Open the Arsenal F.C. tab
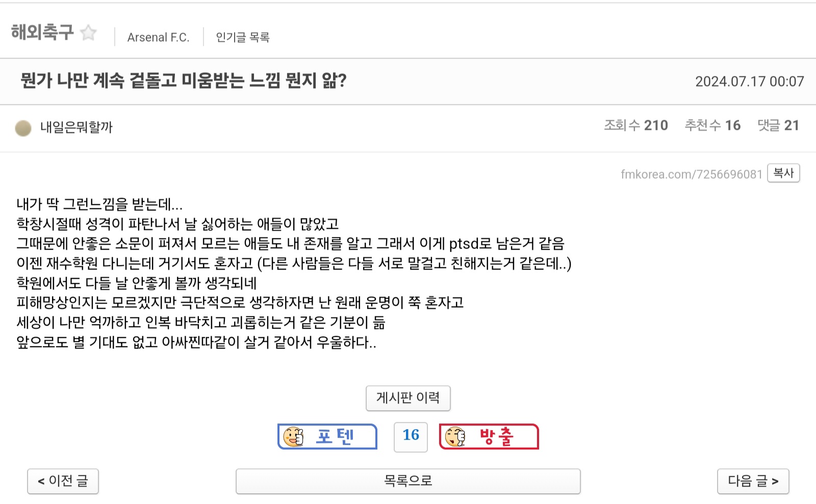Image resolution: width=816 pixels, height=504 pixels. 158,37
